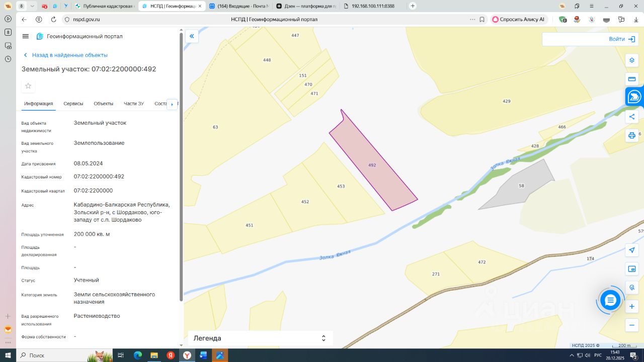Image resolution: width=644 pixels, height=362 pixels.
Task: Expand the Легенда panel
Action: pyautogui.click(x=260, y=338)
